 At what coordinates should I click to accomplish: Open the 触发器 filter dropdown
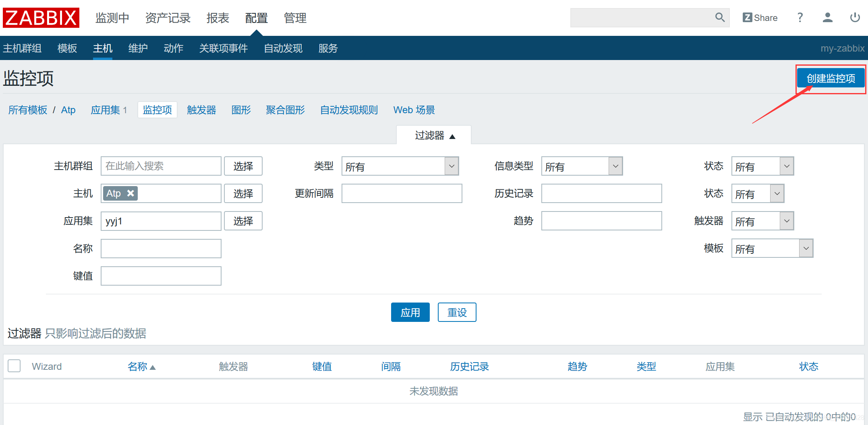tap(762, 221)
